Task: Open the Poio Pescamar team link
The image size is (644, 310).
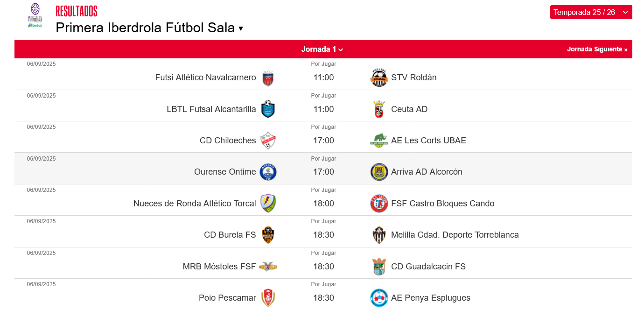Action: pos(227,298)
